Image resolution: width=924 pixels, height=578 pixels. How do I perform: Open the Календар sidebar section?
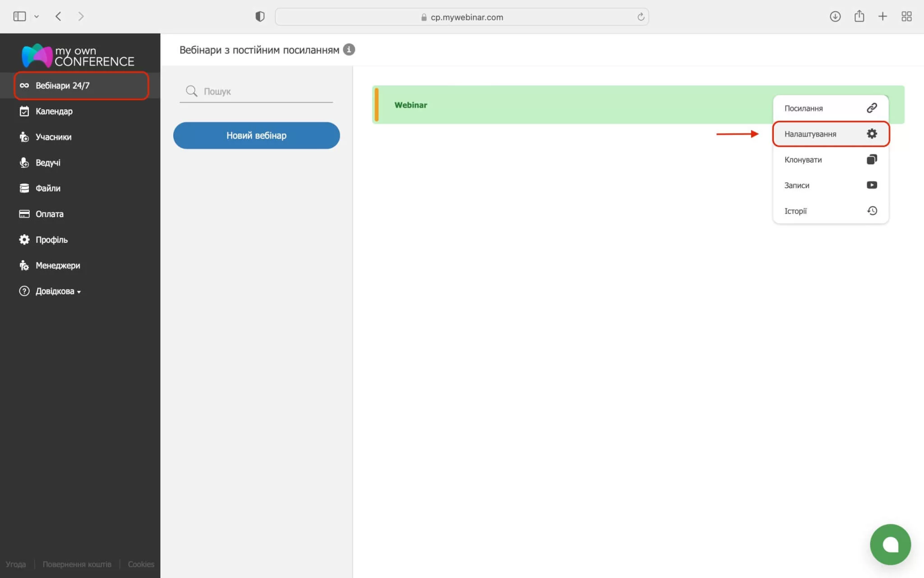click(x=54, y=111)
